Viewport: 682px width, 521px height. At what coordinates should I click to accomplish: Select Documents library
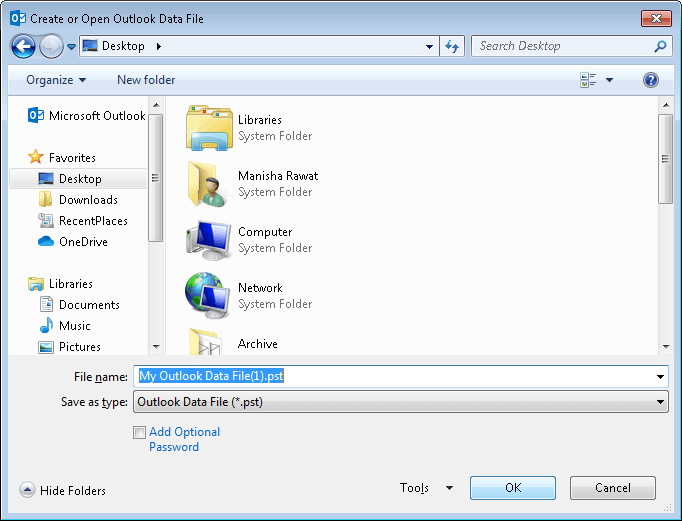click(x=80, y=305)
